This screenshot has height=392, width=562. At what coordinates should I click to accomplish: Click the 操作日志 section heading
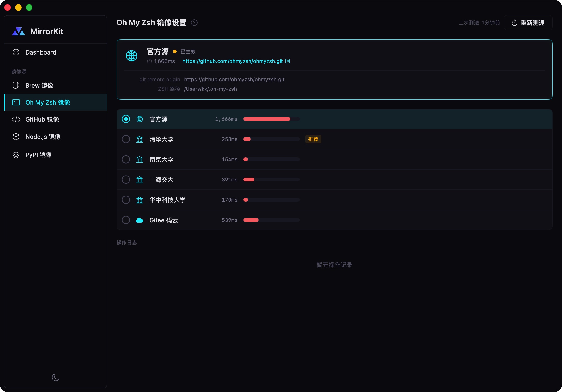[127, 242]
